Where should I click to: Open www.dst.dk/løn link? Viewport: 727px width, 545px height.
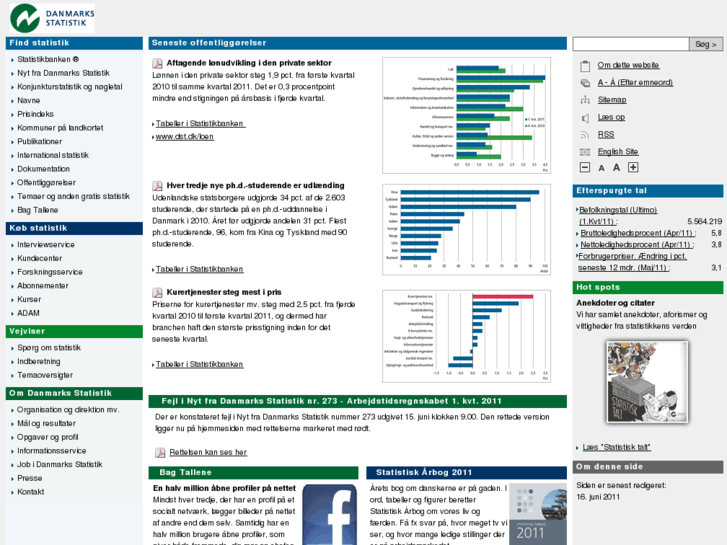(x=185, y=137)
